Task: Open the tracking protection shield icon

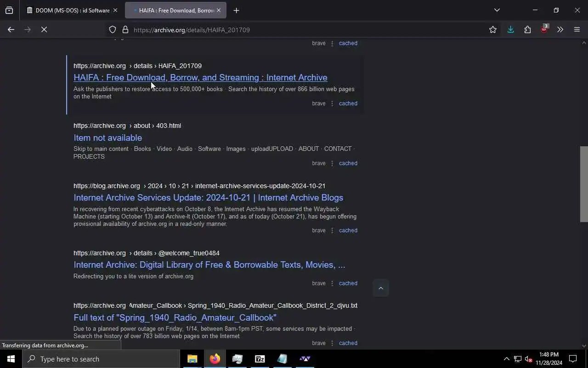Action: pos(113,29)
